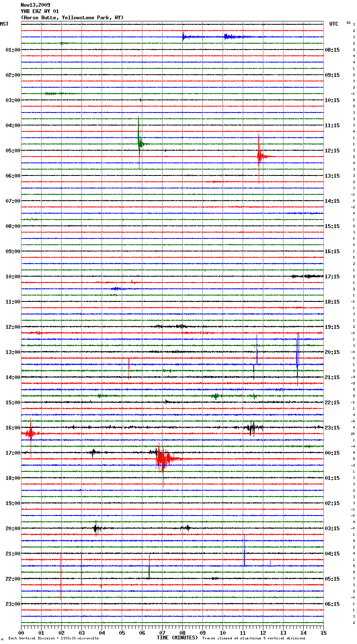
Task: Click the "12:15" UTC time label
Action: [332, 151]
